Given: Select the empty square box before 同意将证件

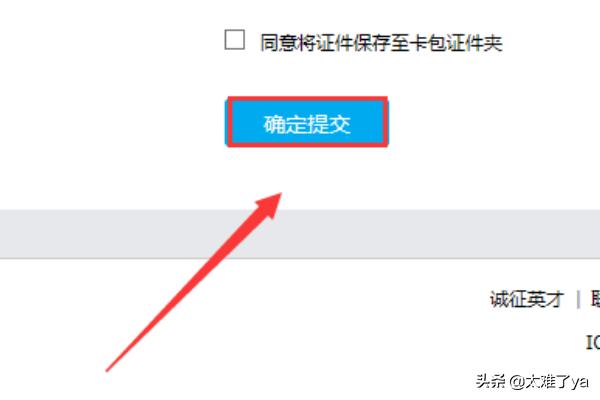Looking at the screenshot, I should [235, 40].
